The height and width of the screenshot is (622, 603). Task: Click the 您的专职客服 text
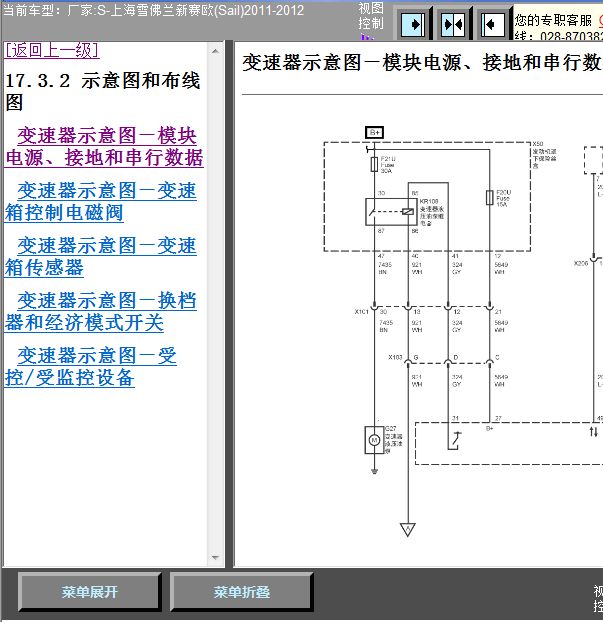point(553,20)
